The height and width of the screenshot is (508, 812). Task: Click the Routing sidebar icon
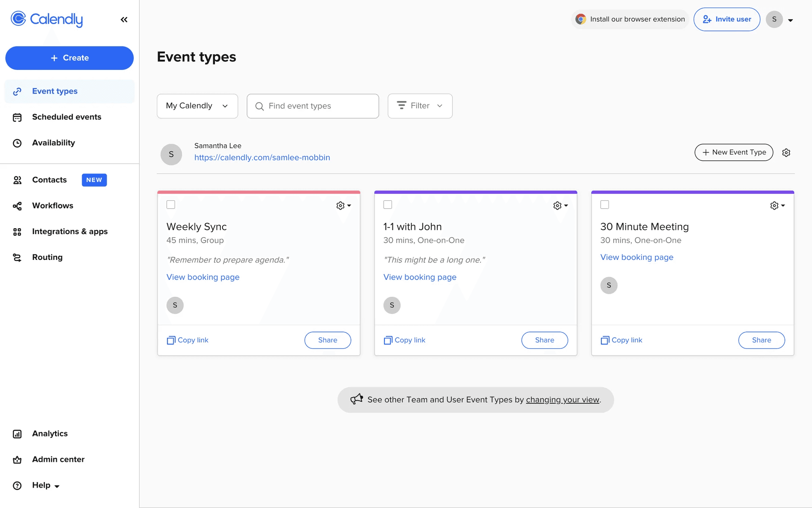(17, 257)
